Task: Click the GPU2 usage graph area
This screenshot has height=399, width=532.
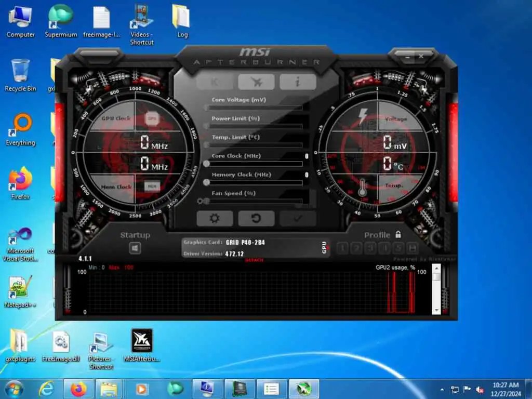Action: [253, 292]
